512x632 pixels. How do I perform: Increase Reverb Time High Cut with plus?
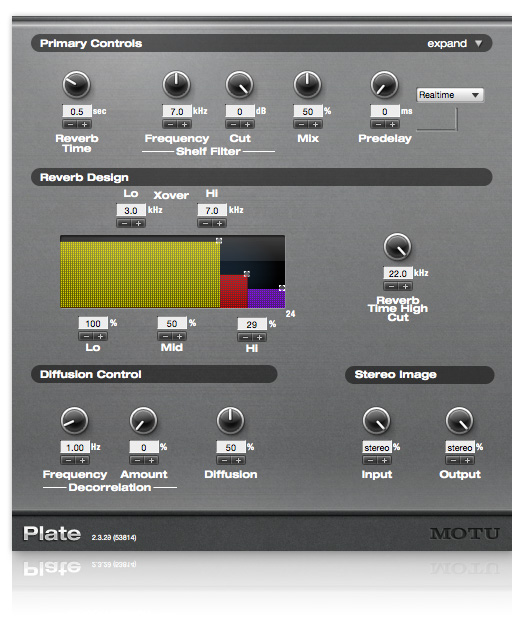(406, 287)
